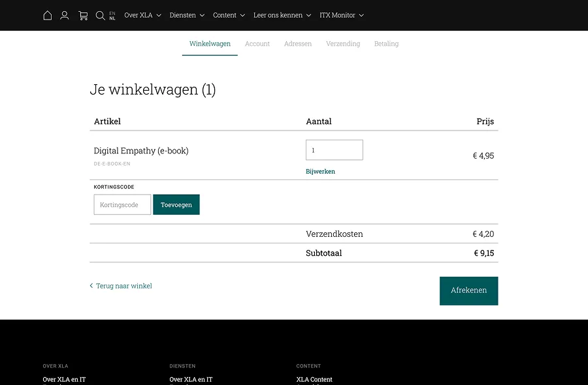Click the Afrekenen checkout button
Image resolution: width=588 pixels, height=385 pixels.
(468, 290)
